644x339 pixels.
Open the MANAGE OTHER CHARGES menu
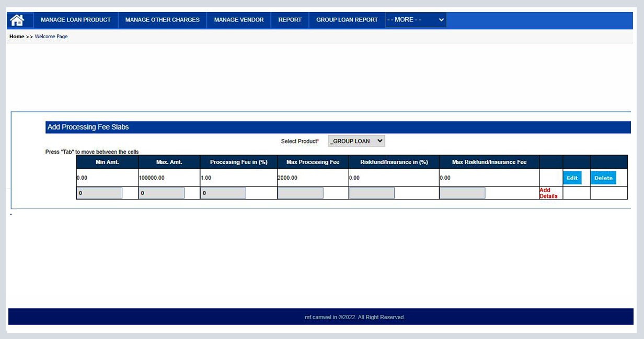click(x=162, y=20)
